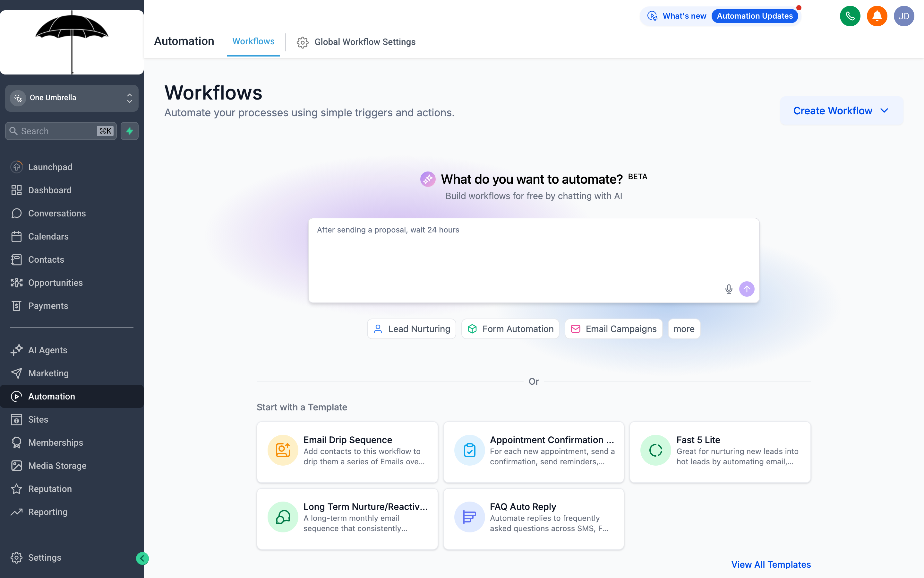Click the Contacts icon in sidebar
The width and height of the screenshot is (924, 578).
pyautogui.click(x=16, y=259)
